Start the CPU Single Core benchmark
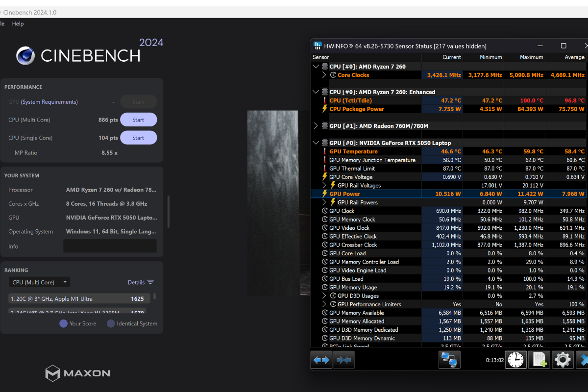Screen dimensions: 588x392 click(x=138, y=138)
